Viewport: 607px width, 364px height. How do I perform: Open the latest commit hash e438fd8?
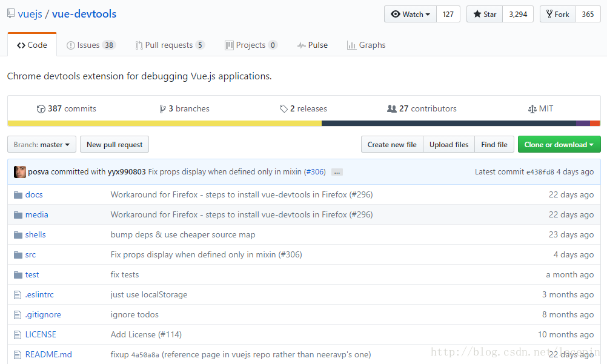540,172
